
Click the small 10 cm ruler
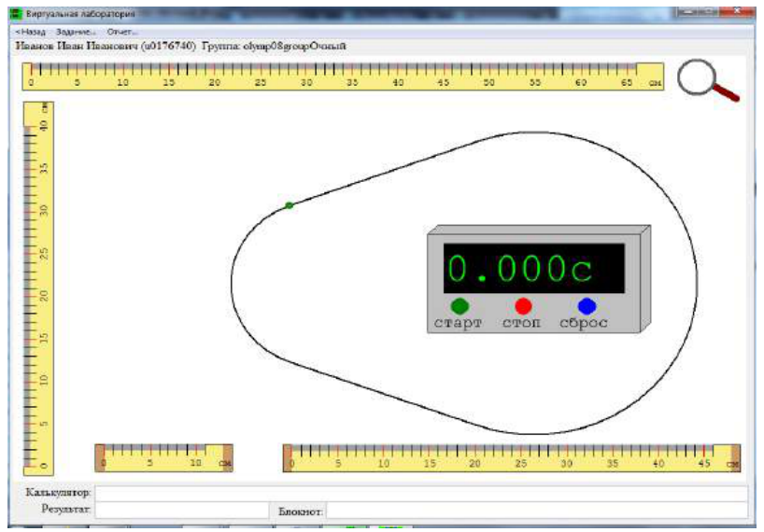pyautogui.click(x=163, y=457)
